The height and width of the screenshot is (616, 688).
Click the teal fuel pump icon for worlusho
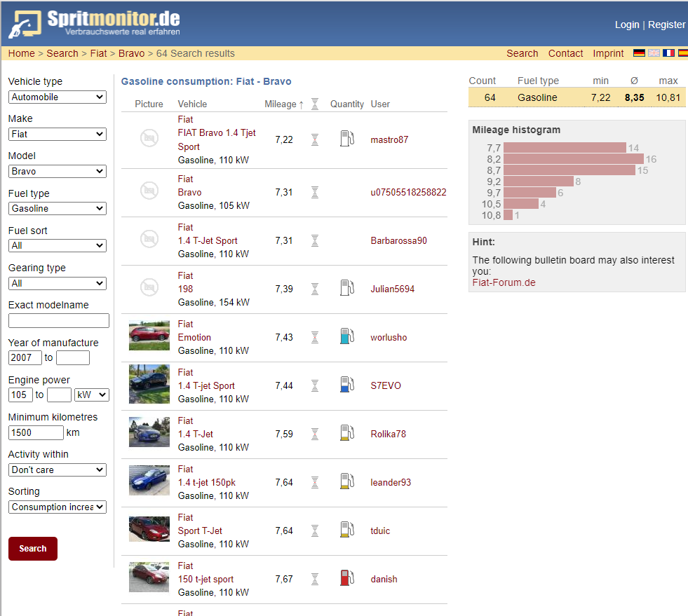coord(347,336)
